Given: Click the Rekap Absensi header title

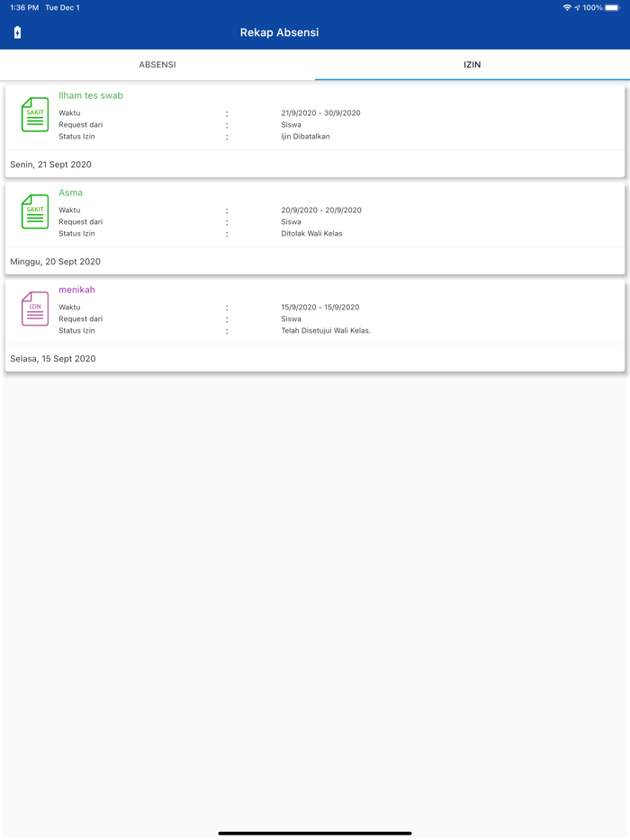Looking at the screenshot, I should point(279,33).
